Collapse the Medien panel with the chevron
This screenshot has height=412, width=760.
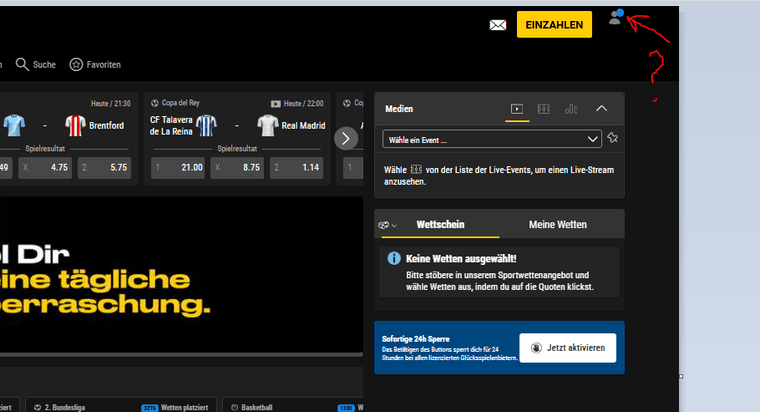click(x=601, y=108)
